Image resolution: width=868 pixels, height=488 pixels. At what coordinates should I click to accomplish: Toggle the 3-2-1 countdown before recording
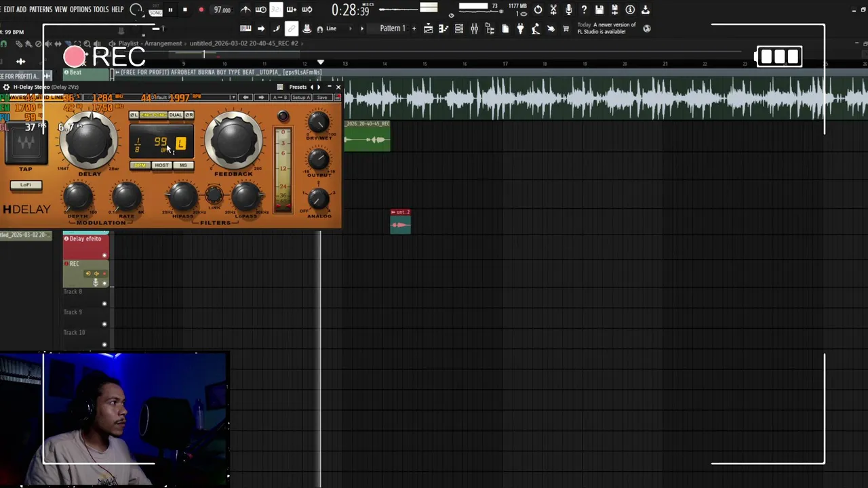276,9
